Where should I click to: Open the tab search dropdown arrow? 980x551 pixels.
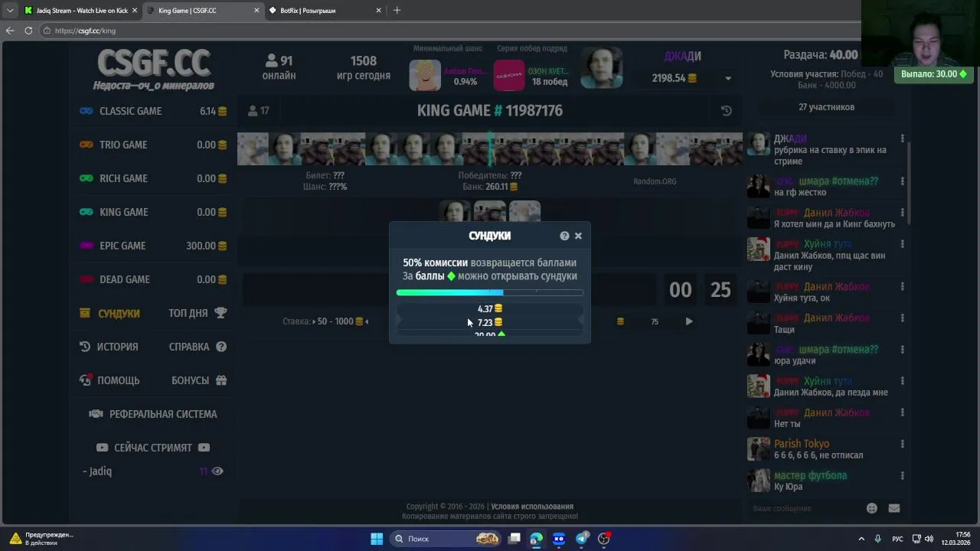[10, 11]
